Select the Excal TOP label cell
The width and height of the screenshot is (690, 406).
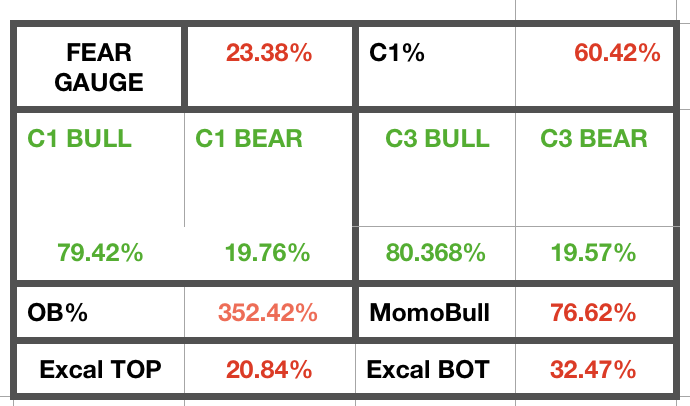tap(100, 369)
